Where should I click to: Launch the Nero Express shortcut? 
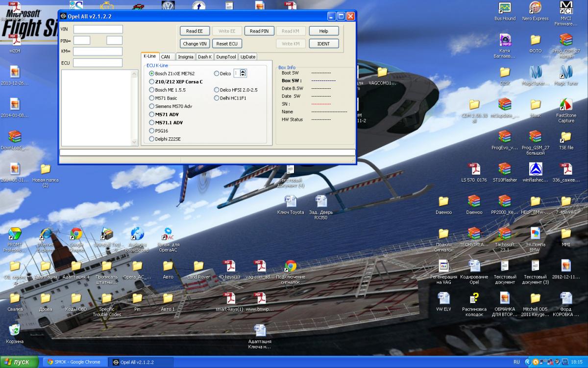[x=535, y=8]
